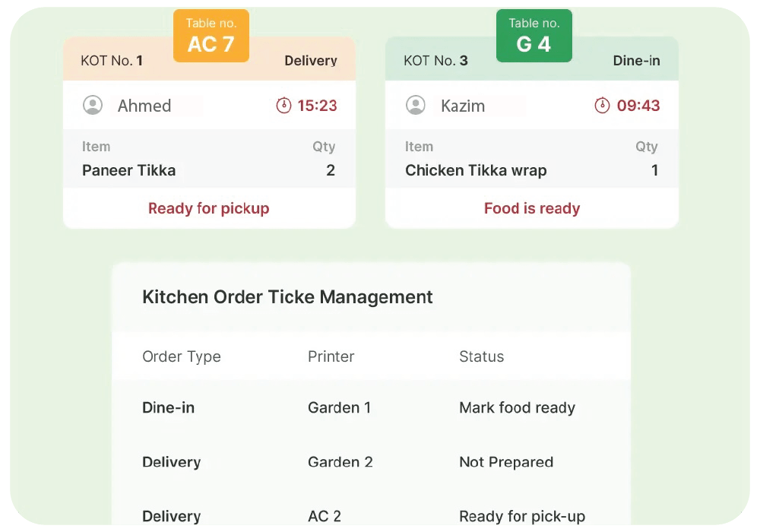Select the orange AC 7 table badge
The height and width of the screenshot is (532, 760).
coord(211,36)
